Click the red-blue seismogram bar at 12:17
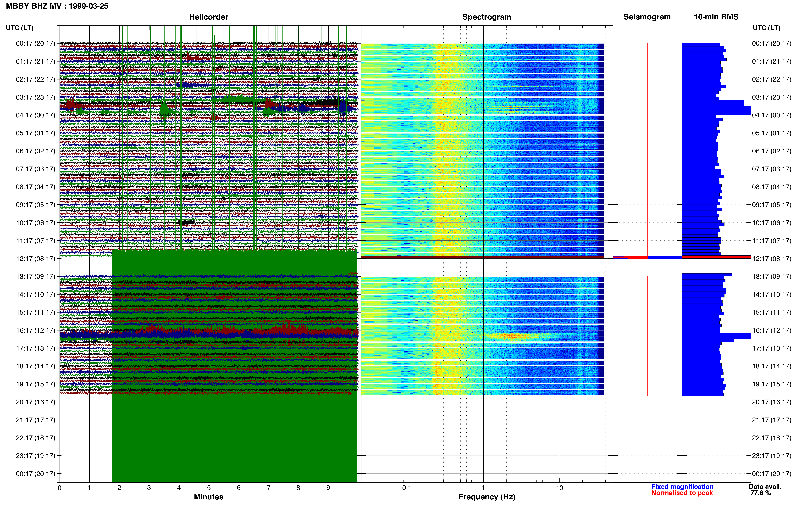Screen dimensions: 812x508 point(647,257)
